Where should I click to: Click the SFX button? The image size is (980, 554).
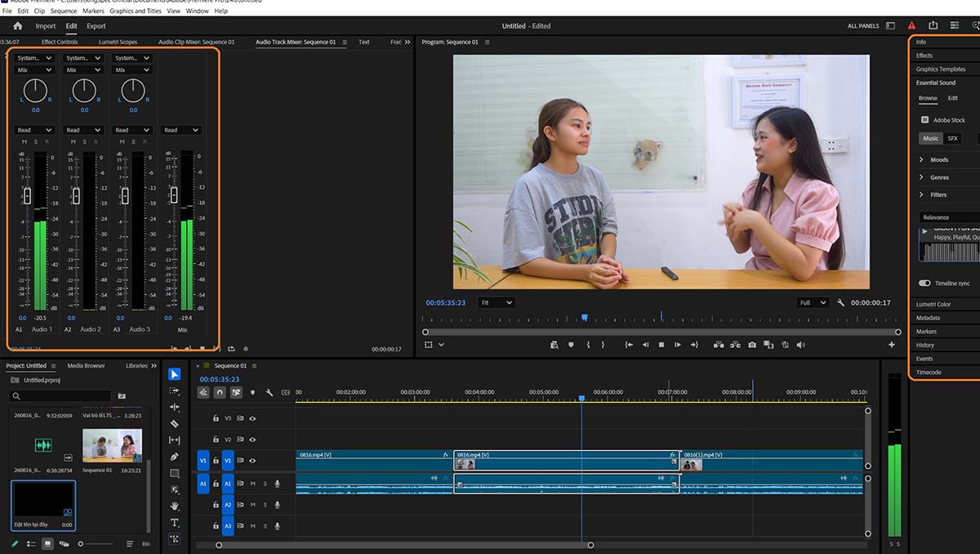coord(952,139)
